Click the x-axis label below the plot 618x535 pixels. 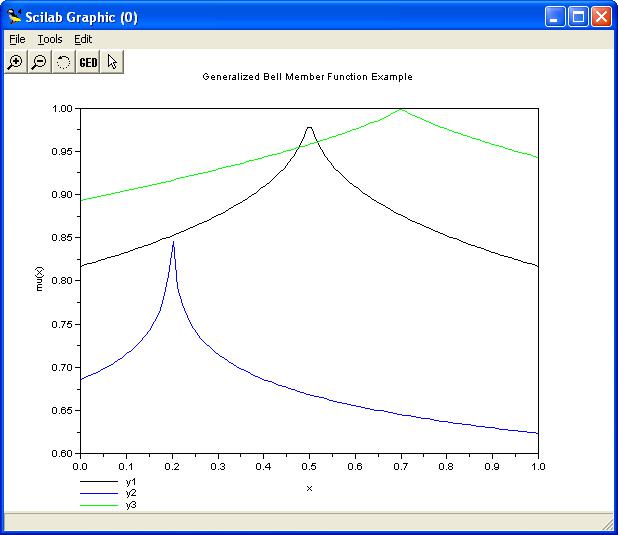pos(309,488)
